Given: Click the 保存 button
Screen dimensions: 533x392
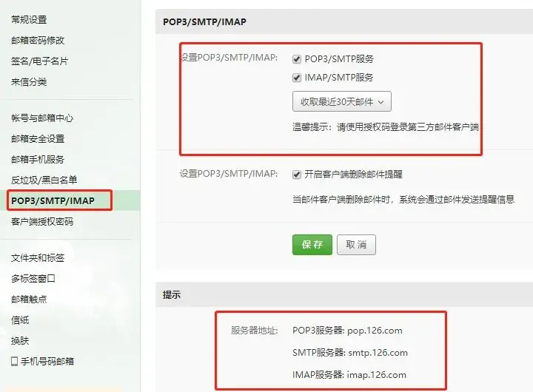Looking at the screenshot, I should tap(312, 245).
